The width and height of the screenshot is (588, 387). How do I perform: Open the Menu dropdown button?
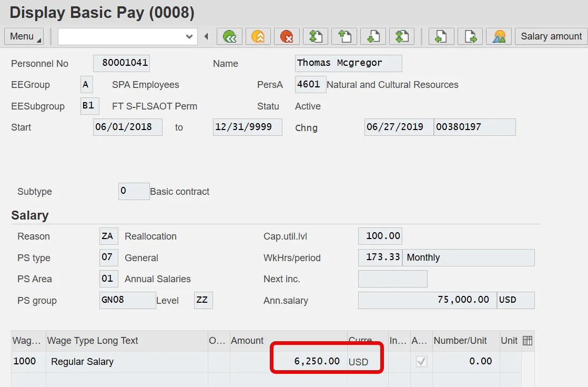click(x=24, y=36)
